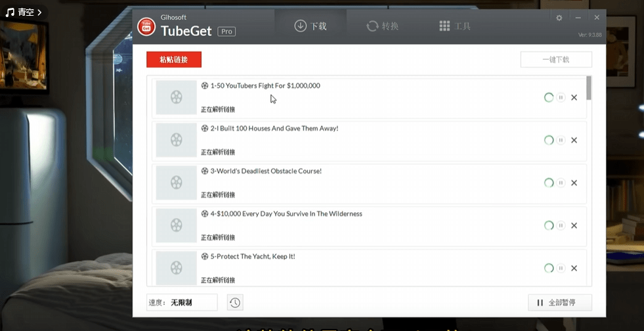Click the settings gear icon in title bar
The image size is (644, 331).
pos(559,18)
